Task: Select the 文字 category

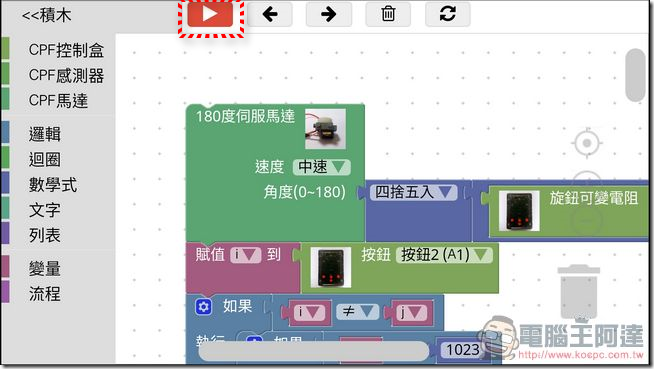Action: click(45, 210)
